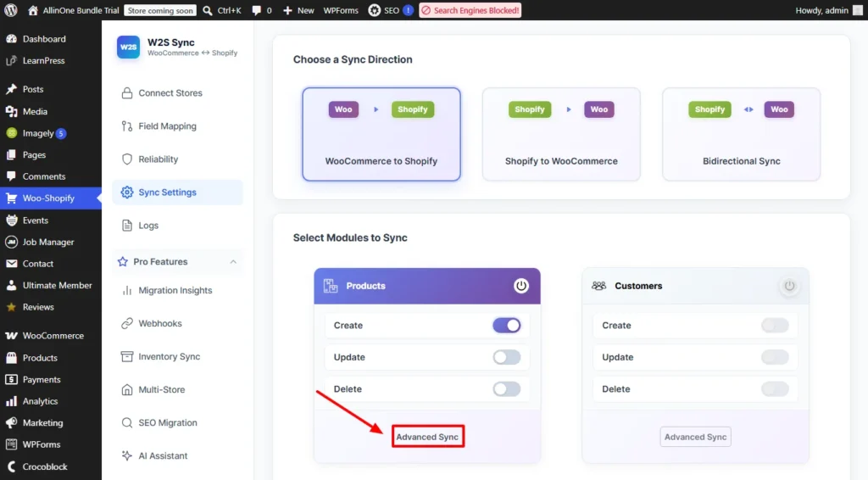Open Crocoblock in WordPress sidebar
Screen dimensions: 868x480
(50, 466)
